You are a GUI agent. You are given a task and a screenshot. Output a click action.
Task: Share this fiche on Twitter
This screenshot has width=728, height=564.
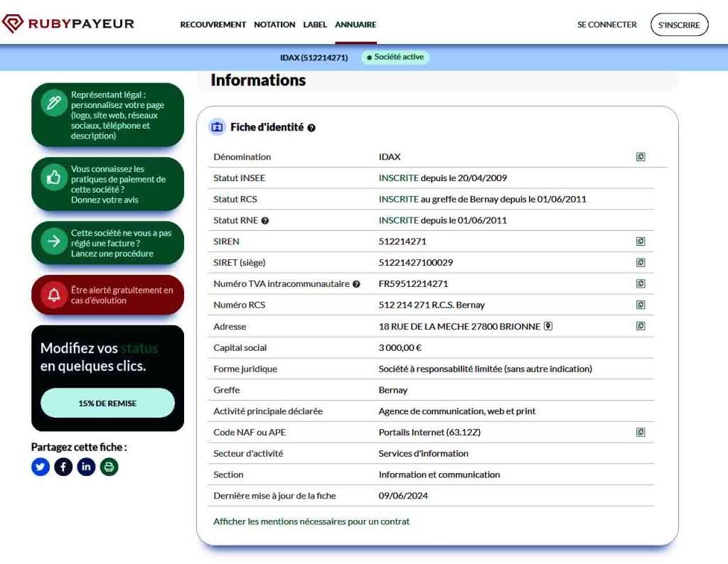click(41, 467)
